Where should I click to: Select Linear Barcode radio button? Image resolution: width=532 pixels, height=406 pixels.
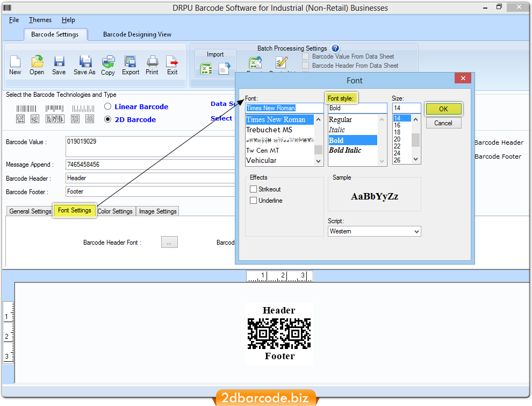[107, 106]
